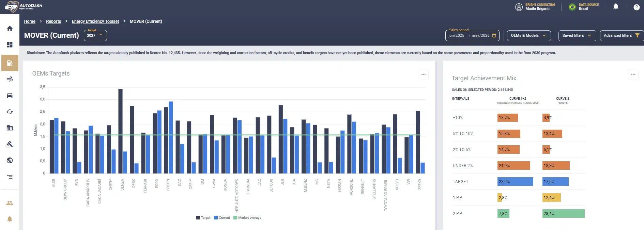644x230 pixels.
Task: Open the home icon in sidebar
Action: click(x=10, y=29)
